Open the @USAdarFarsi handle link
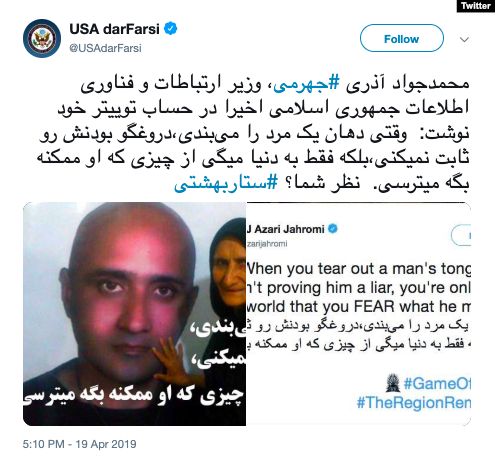 105,48
